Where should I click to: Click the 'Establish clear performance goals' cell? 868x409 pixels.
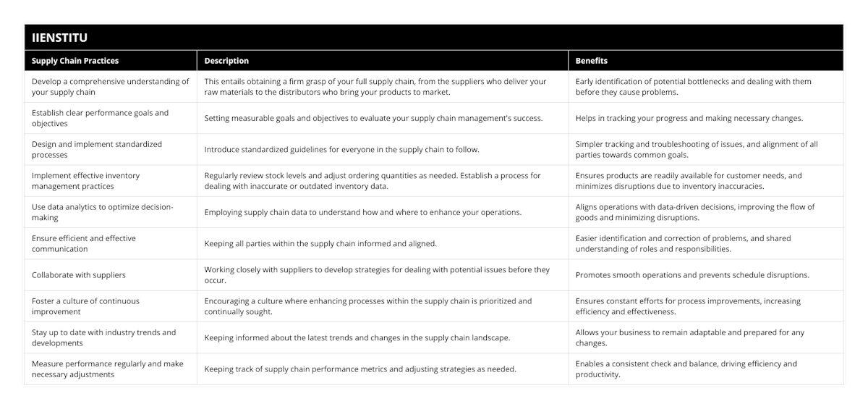tap(100, 118)
